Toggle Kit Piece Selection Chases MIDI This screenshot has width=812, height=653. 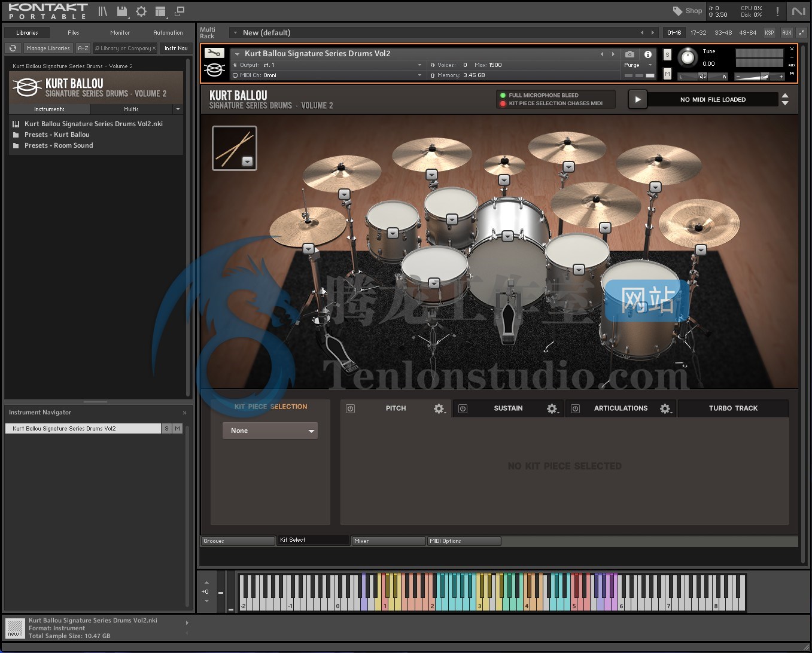[503, 103]
